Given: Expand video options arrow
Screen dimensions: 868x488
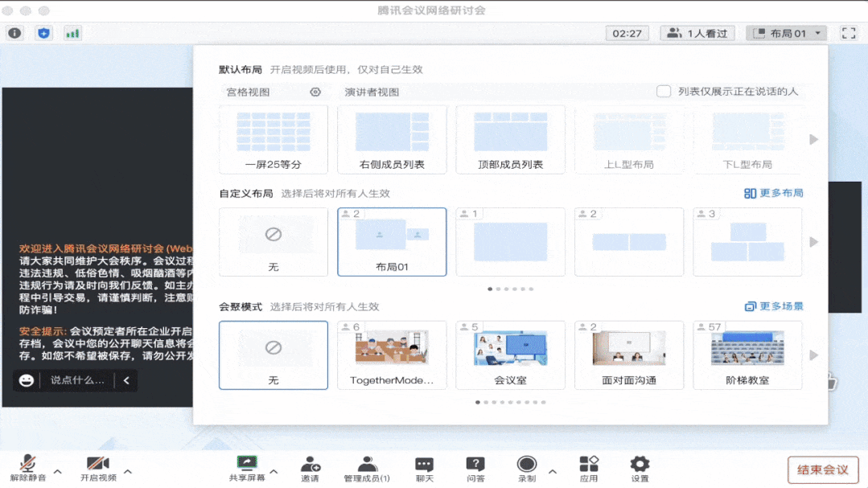Looking at the screenshot, I should click(x=128, y=471).
